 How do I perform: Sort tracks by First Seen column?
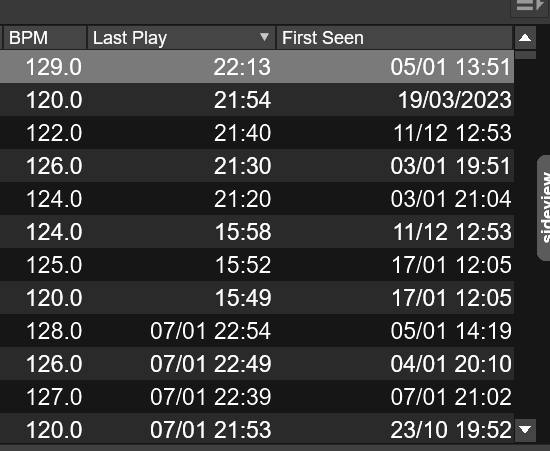click(394, 38)
